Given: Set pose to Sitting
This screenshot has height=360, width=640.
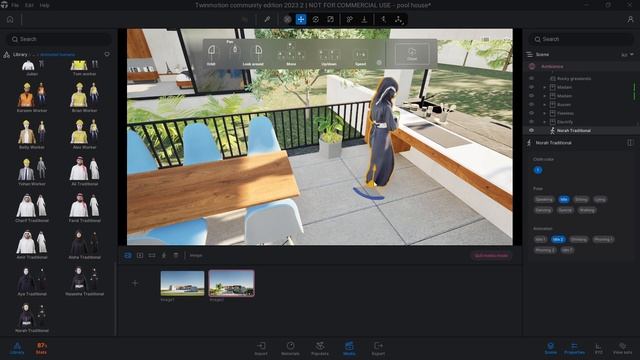Looking at the screenshot, I should coord(581,199).
